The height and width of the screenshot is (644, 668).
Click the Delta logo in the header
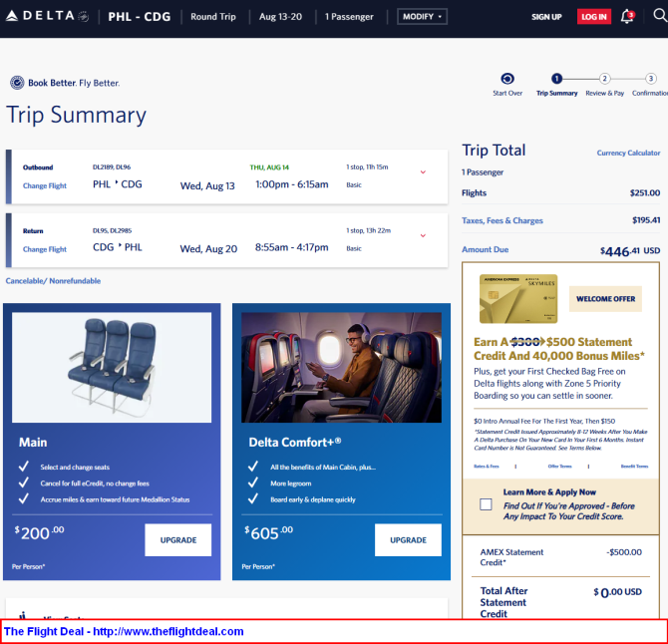pyautogui.click(x=47, y=16)
